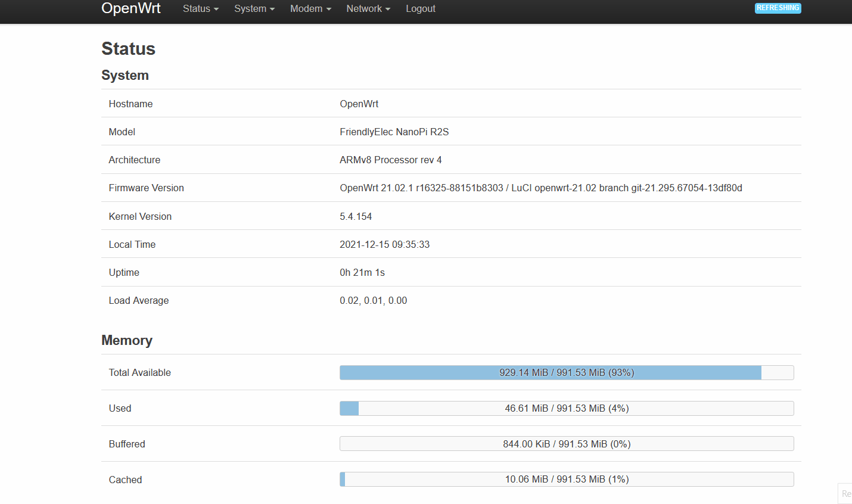Click the Load Average label
852x504 pixels.
[139, 300]
